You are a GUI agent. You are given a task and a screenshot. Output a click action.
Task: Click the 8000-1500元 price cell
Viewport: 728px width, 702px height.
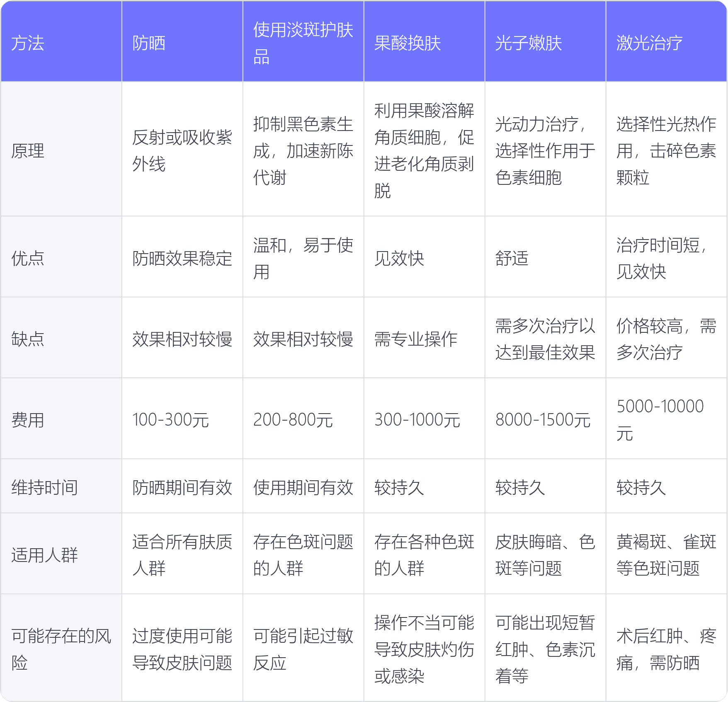tap(543, 420)
